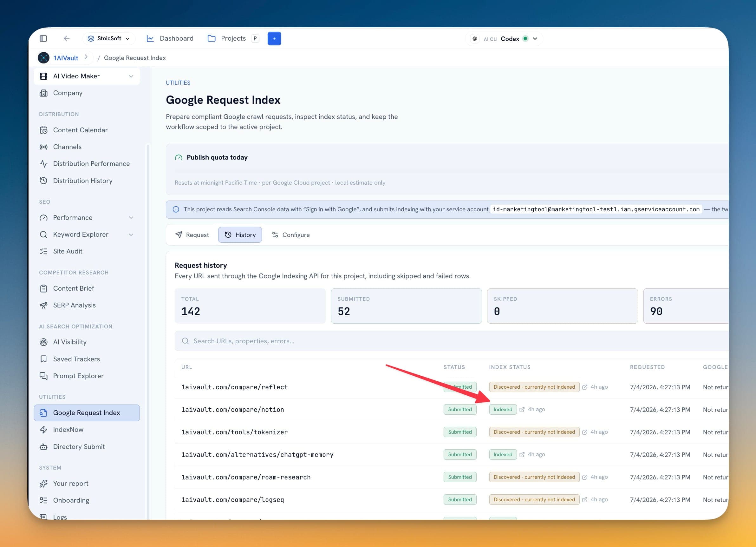Open external link for compare/reflect row
This screenshot has height=547, width=756.
[585, 387]
